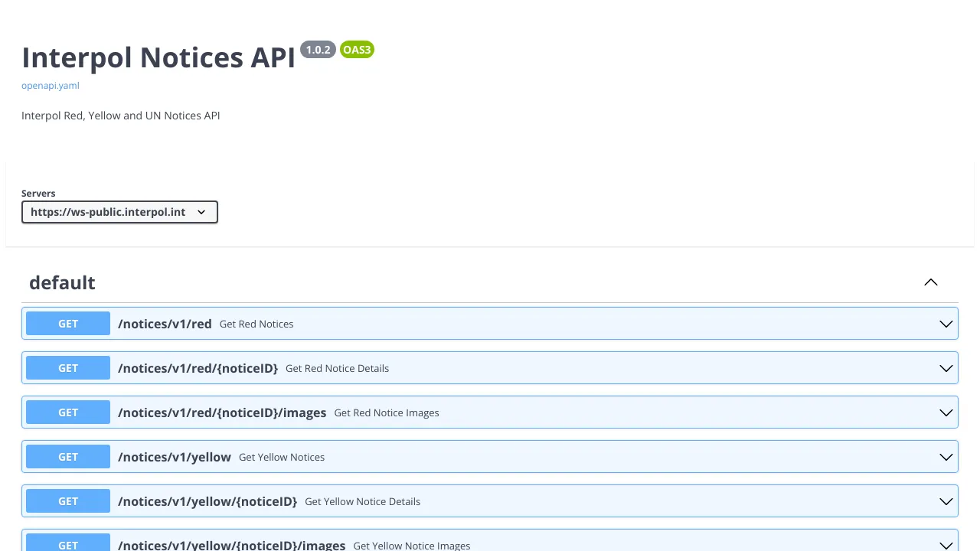Click the 'Get Yellow Notices' summary text
Screen dimensions: 980x551
click(282, 457)
